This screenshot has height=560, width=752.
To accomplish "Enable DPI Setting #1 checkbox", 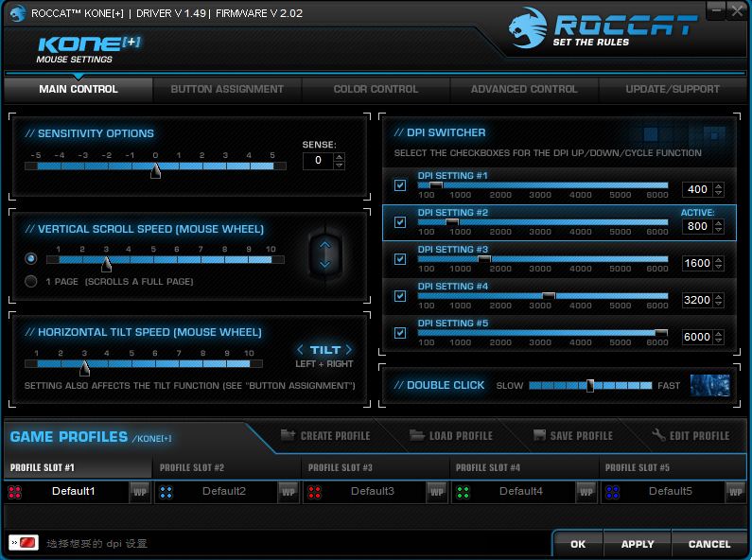I will pos(400,185).
